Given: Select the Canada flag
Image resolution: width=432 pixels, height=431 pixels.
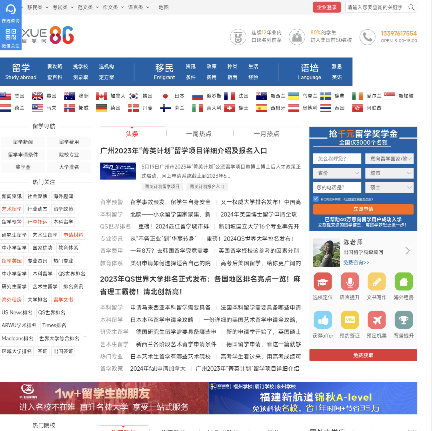Looking at the screenshot, I should tap(101, 96).
